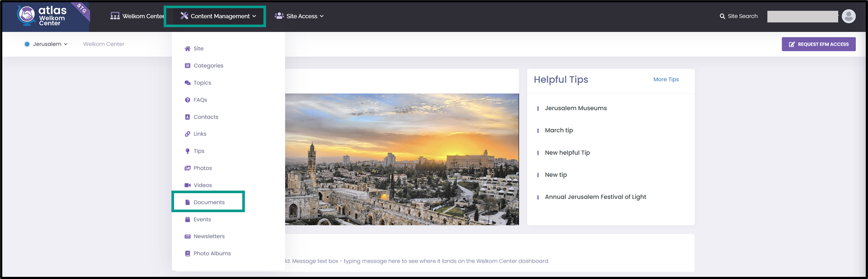Click the Helpful Tips heading

(561, 80)
